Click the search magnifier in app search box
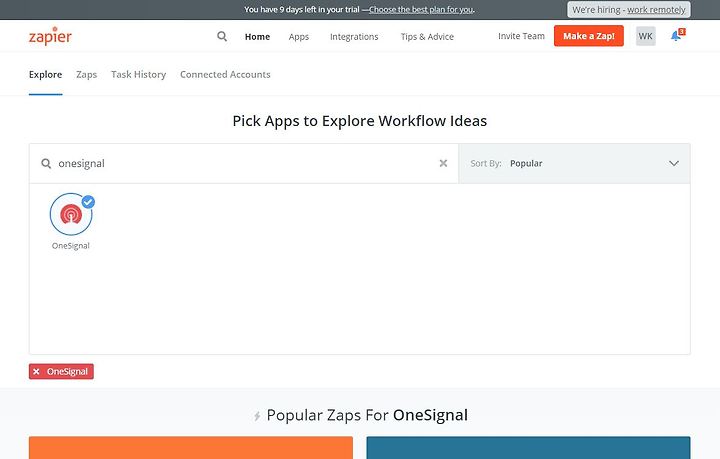The image size is (720, 459). point(46,163)
